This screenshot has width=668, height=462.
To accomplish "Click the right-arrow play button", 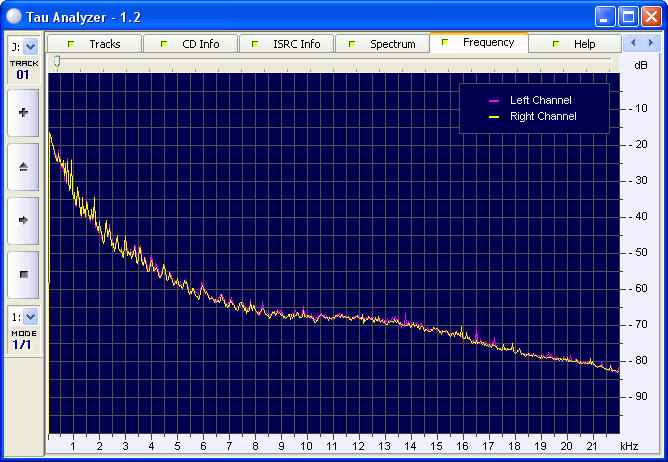I will click(x=23, y=220).
